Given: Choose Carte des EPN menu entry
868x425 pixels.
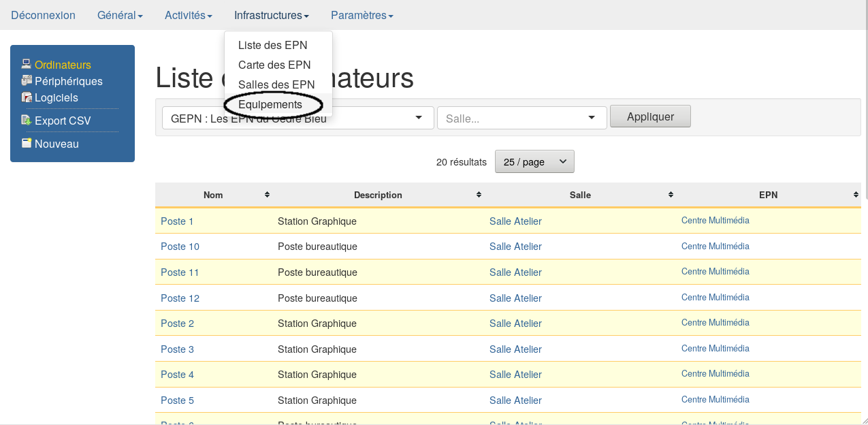Looking at the screenshot, I should click(274, 65).
